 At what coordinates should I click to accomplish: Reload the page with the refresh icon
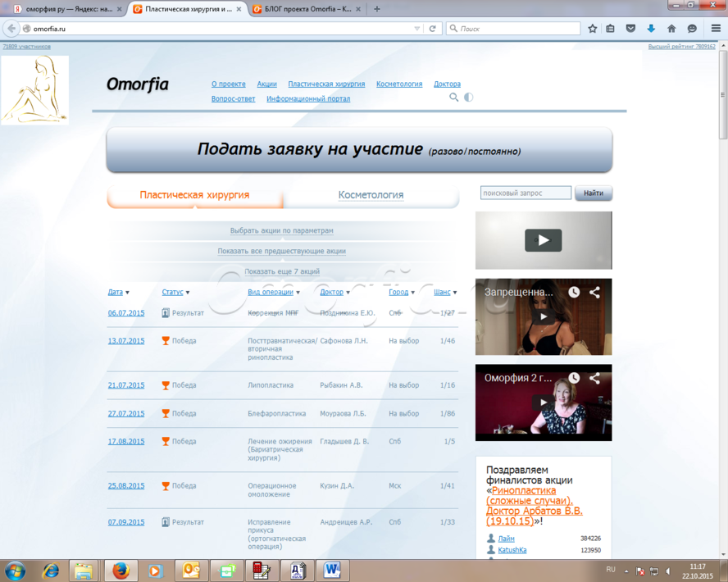(432, 29)
